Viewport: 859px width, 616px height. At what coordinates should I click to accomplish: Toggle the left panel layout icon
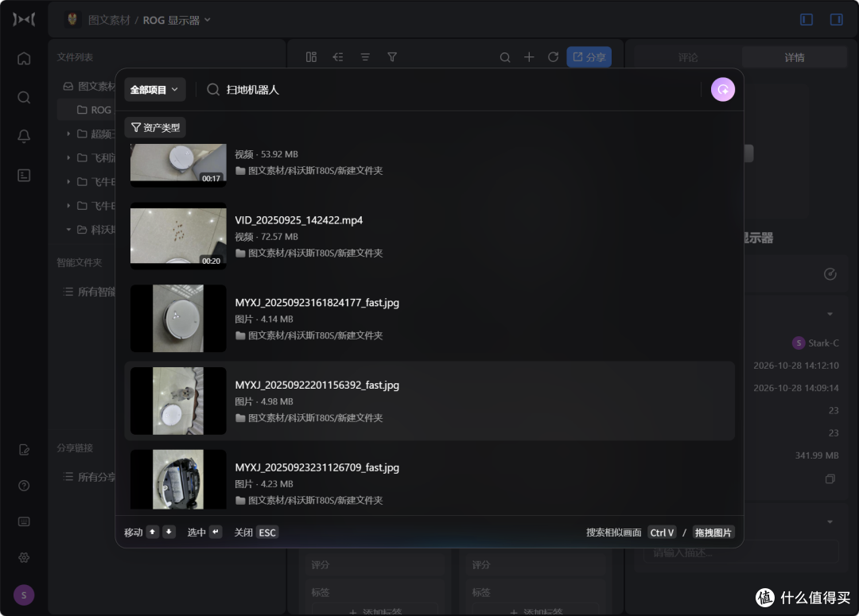coord(807,20)
